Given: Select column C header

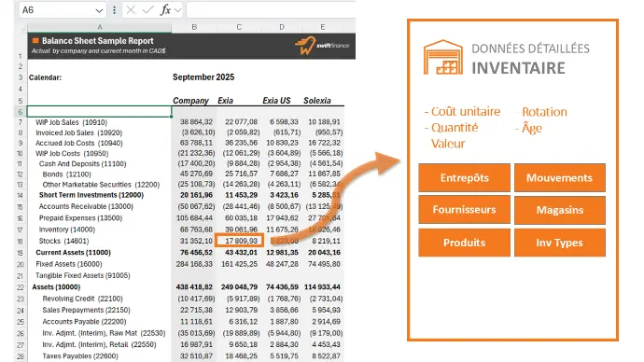Looking at the screenshot, I should [239, 27].
